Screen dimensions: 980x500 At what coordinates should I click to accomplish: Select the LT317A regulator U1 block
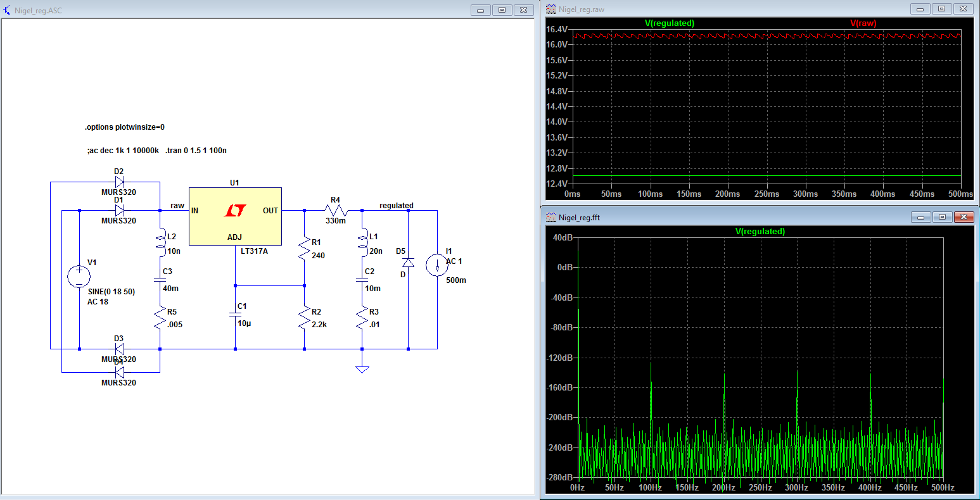(x=235, y=216)
